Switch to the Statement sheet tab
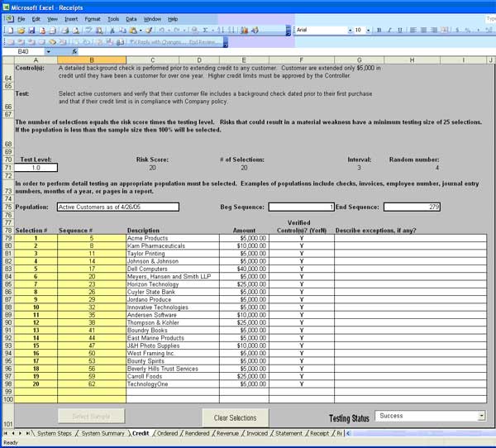This screenshot has width=496, height=448. click(x=289, y=433)
